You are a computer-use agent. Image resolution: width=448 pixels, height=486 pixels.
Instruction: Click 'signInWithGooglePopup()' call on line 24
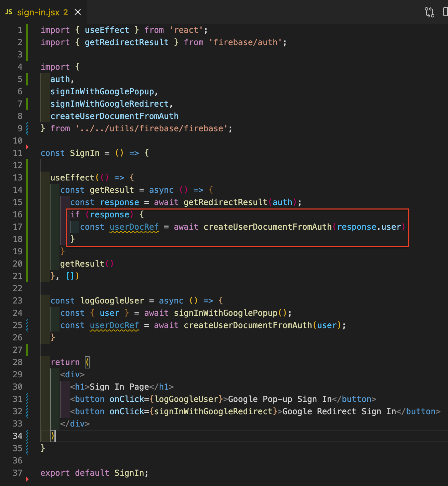pos(230,313)
